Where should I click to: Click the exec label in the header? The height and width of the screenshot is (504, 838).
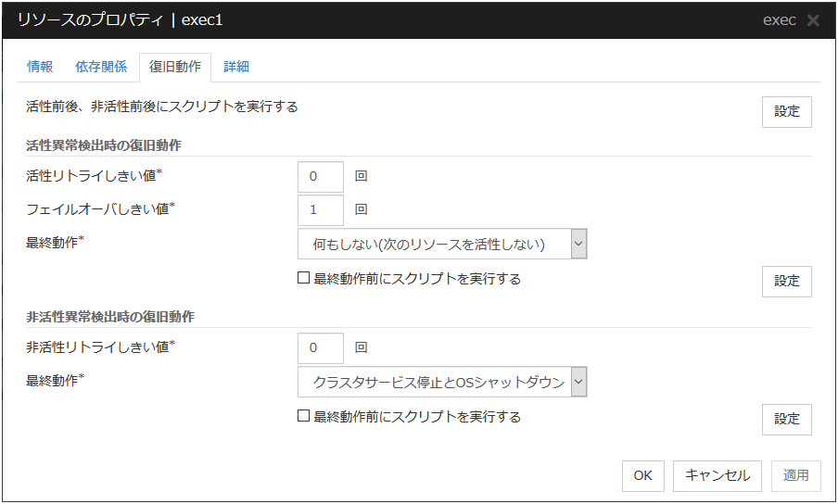779,20
